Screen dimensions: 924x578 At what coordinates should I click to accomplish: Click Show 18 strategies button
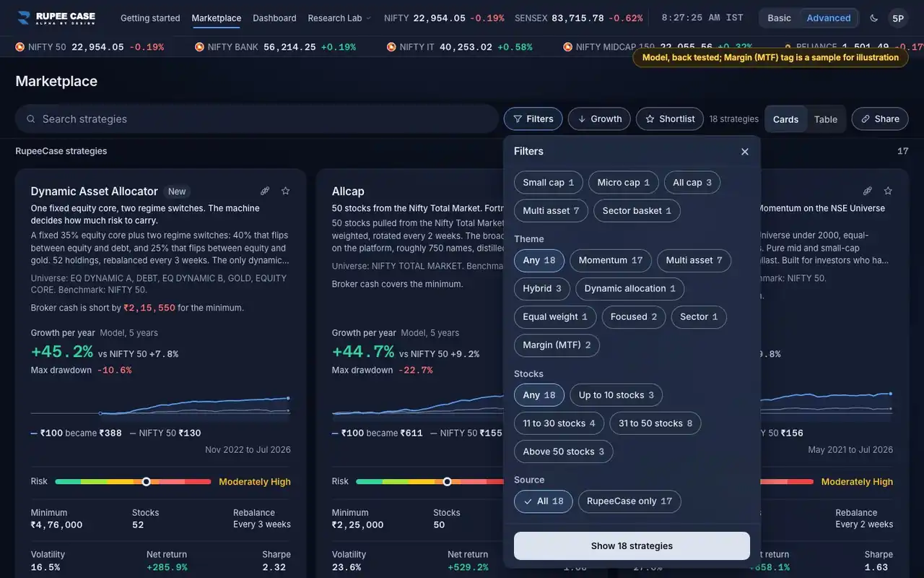click(x=632, y=546)
